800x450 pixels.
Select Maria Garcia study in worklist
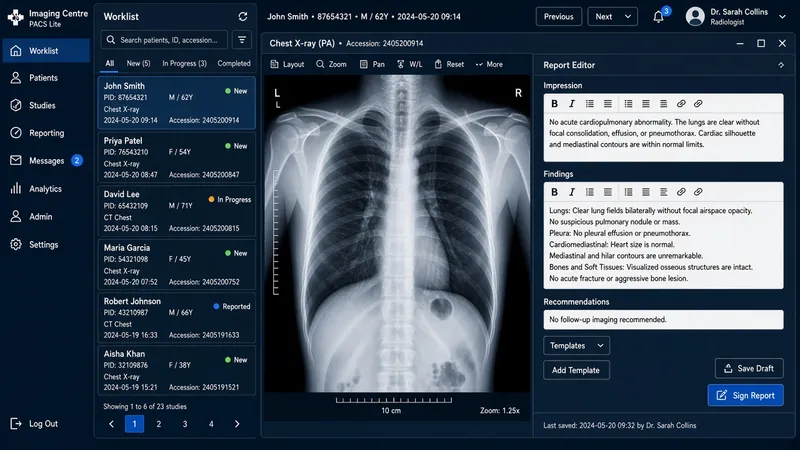point(177,264)
